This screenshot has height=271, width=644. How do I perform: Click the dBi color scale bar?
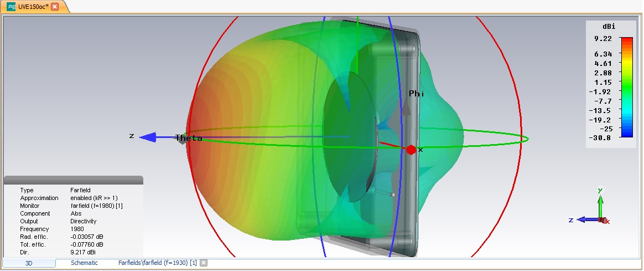pyautogui.click(x=627, y=87)
